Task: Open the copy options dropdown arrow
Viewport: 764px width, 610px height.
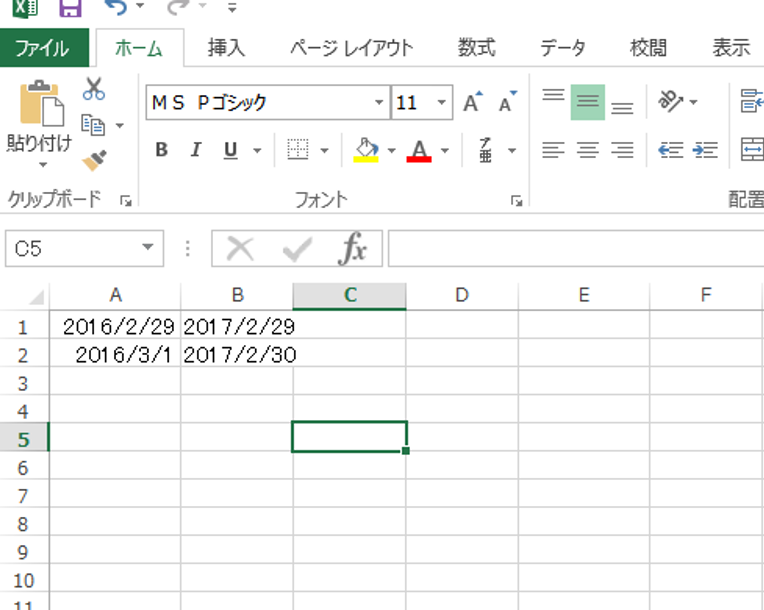Action: 119,126
